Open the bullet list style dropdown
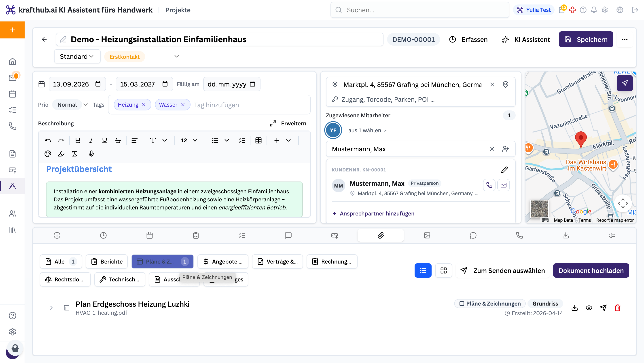Image resolution: width=644 pixels, height=363 pixels. 227,140
